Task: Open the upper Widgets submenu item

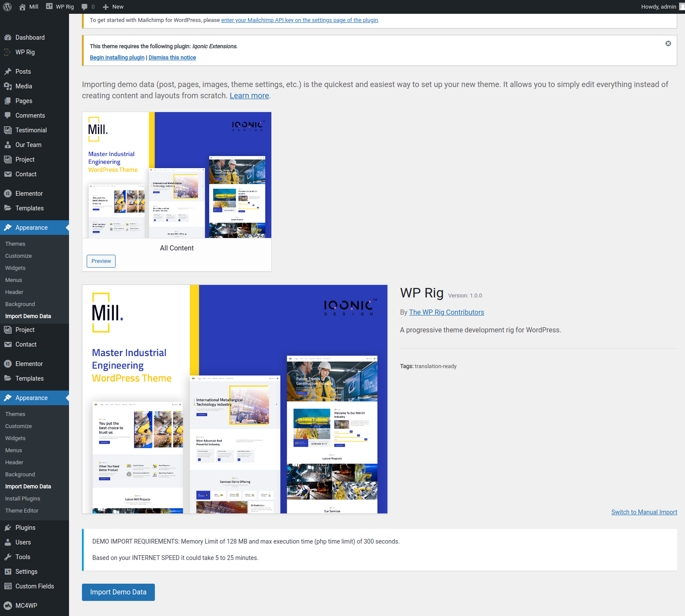Action: point(16,268)
